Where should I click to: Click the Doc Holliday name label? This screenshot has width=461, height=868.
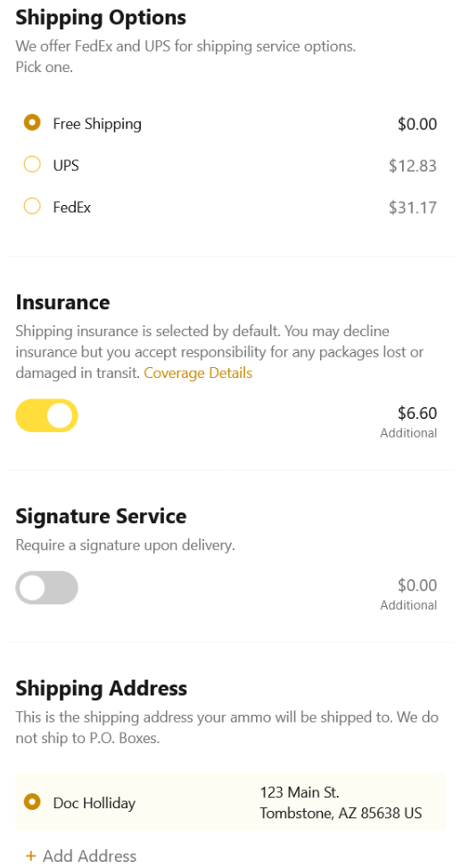(95, 803)
